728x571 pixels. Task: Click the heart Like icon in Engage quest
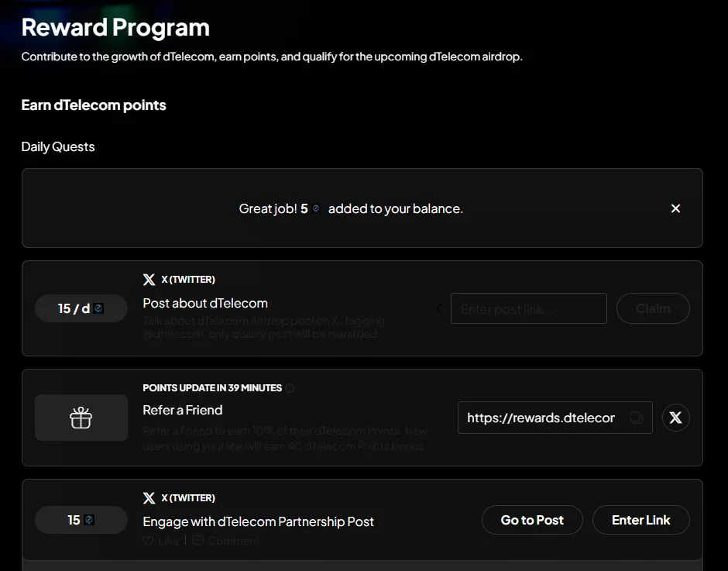coord(149,541)
